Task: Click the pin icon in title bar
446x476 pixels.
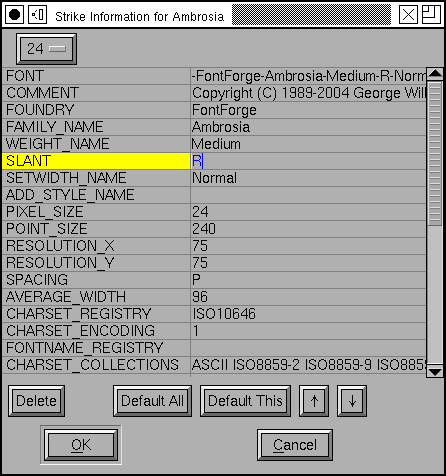Action: pos(37,15)
